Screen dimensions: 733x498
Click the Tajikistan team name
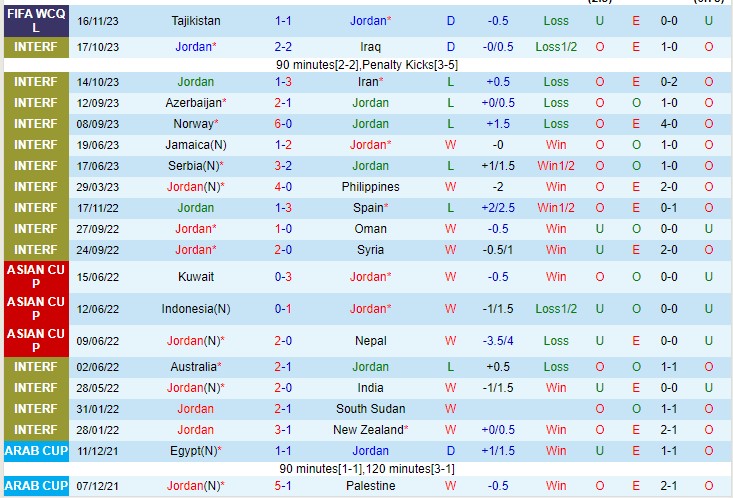195,21
